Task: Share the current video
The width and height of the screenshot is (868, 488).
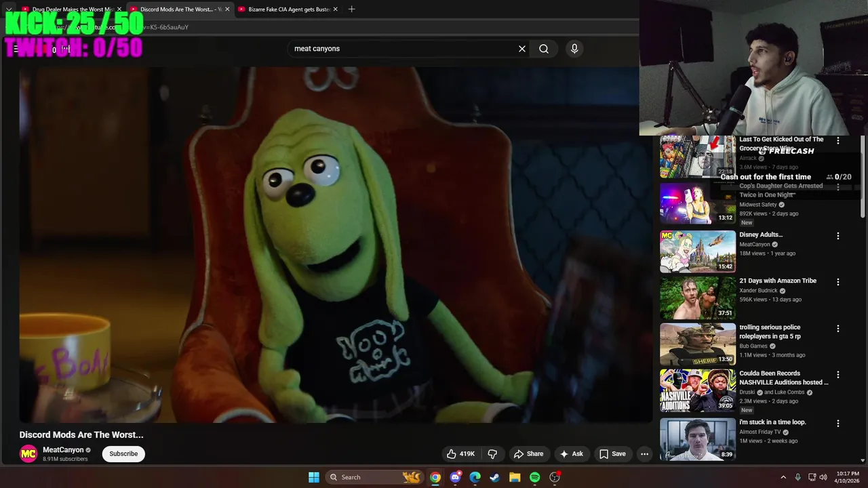Action: 528,454
